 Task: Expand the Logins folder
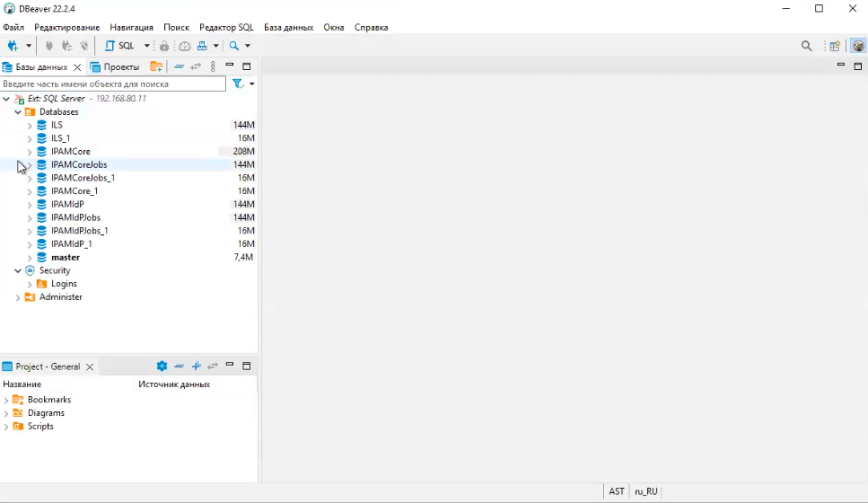tap(30, 284)
